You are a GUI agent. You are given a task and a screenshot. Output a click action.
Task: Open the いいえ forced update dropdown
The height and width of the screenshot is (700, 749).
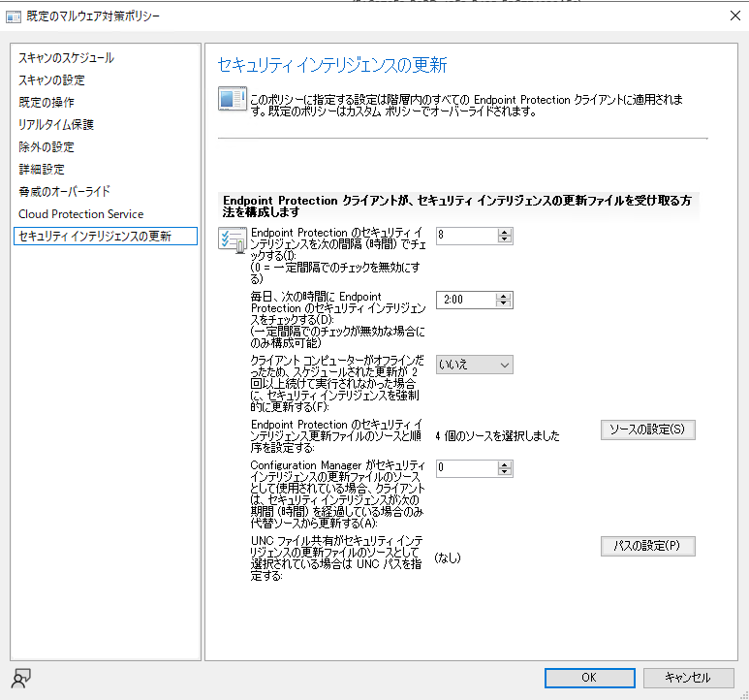pos(474,365)
